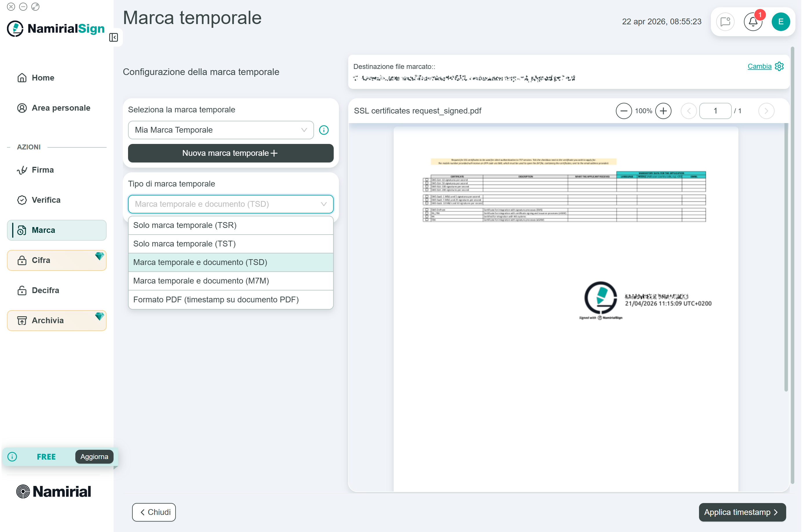Choose Formato PDF timestamp option
This screenshot has width=803, height=532.
[x=231, y=299]
